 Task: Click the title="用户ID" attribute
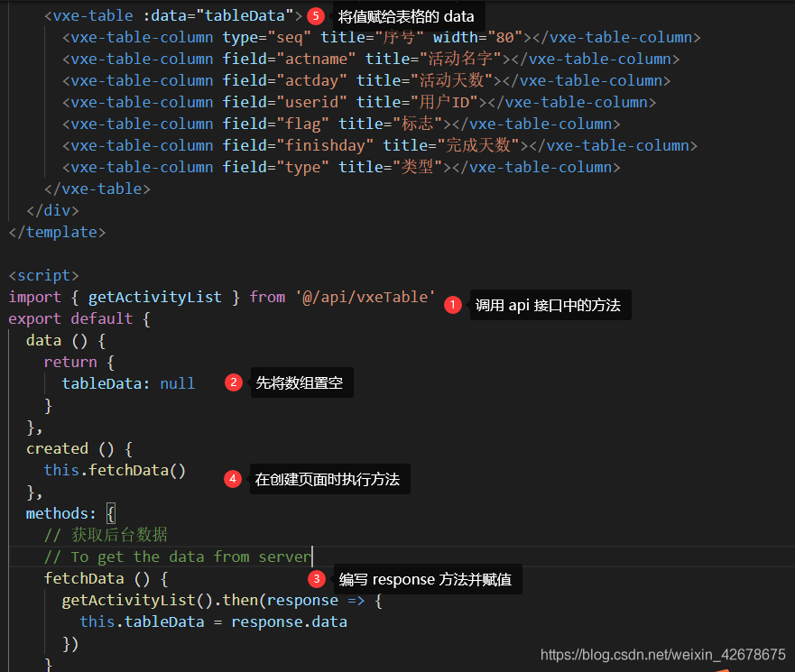(x=417, y=102)
